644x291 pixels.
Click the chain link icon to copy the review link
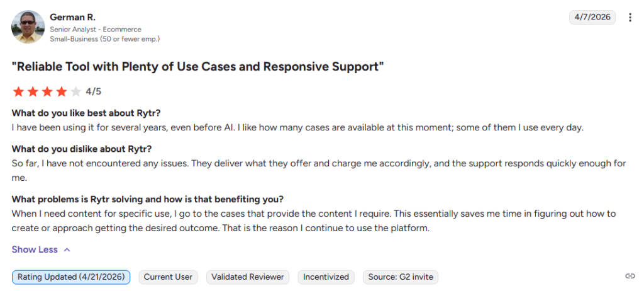(630, 276)
